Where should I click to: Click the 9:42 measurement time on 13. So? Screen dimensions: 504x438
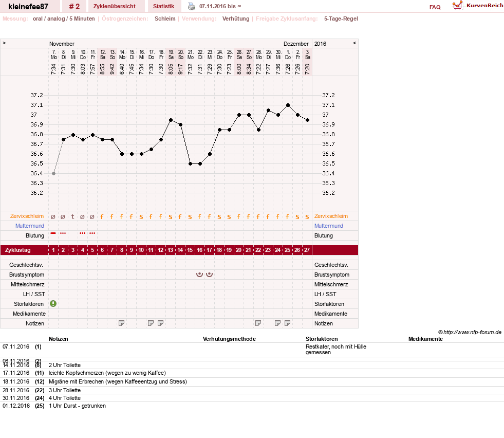112,69
